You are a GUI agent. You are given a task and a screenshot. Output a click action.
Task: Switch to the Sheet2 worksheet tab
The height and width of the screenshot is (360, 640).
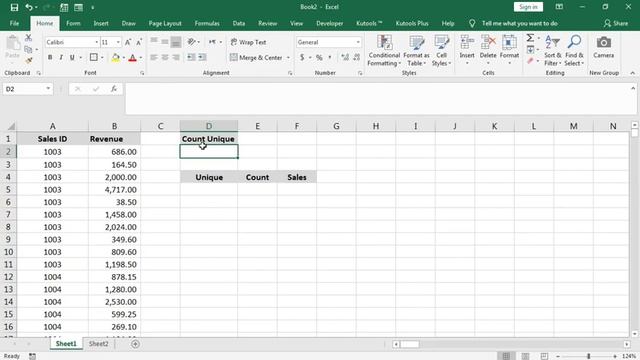pos(99,344)
